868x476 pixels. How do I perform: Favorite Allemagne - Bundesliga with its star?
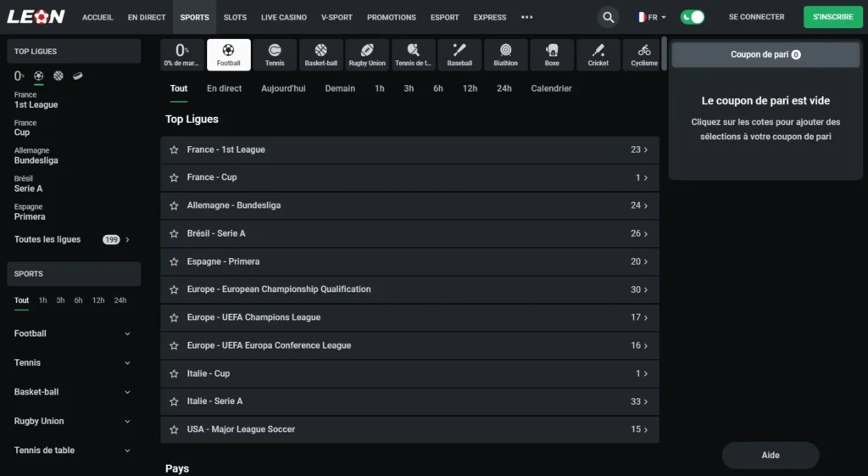(174, 205)
